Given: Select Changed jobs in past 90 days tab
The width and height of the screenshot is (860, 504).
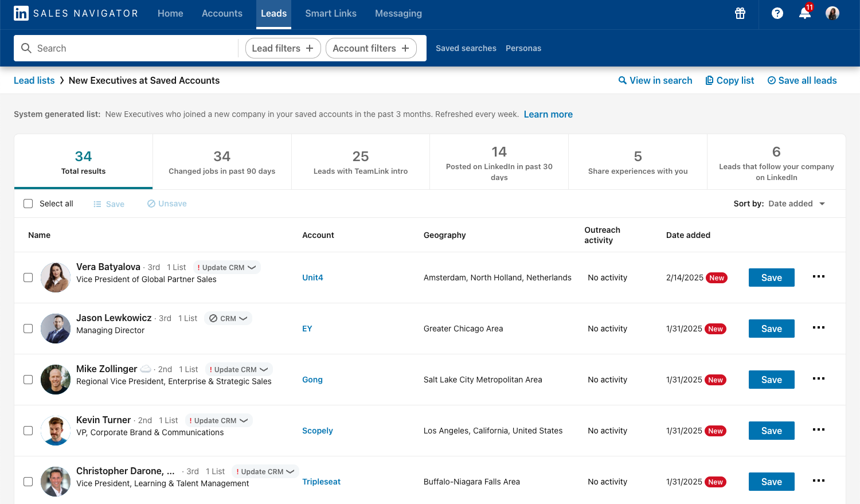Looking at the screenshot, I should click(222, 162).
